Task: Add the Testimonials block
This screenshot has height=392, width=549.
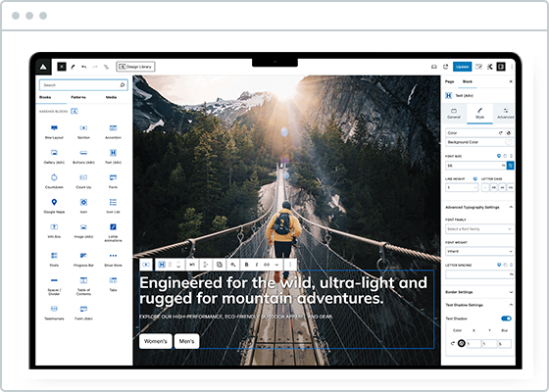Action: point(54,313)
